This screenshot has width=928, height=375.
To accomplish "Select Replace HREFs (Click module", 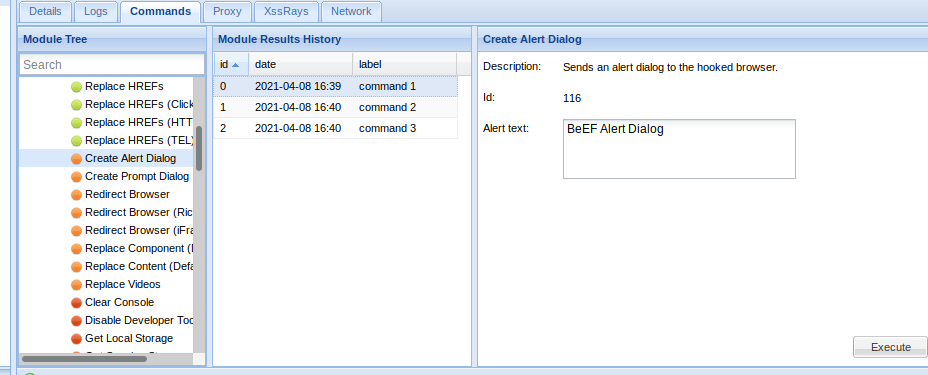I will point(139,105).
